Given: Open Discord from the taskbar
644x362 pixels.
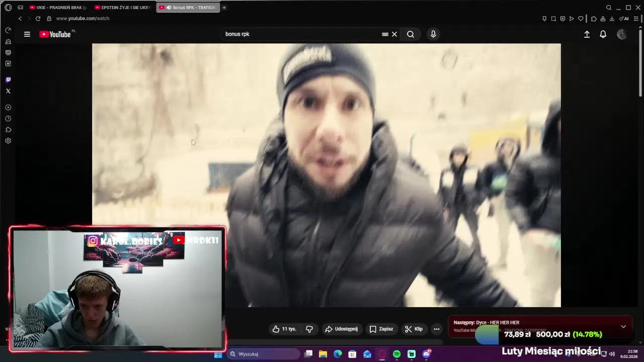Looking at the screenshot, I should point(427,354).
